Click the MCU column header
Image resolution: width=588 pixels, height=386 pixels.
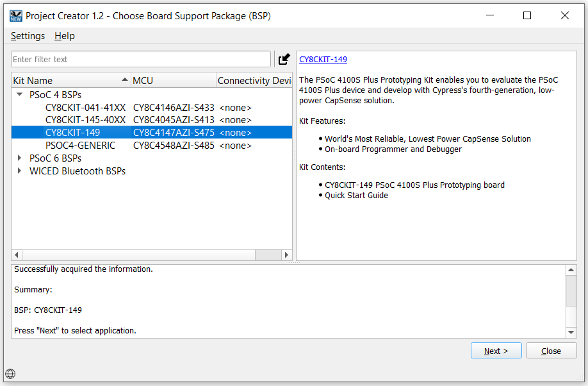click(x=173, y=80)
